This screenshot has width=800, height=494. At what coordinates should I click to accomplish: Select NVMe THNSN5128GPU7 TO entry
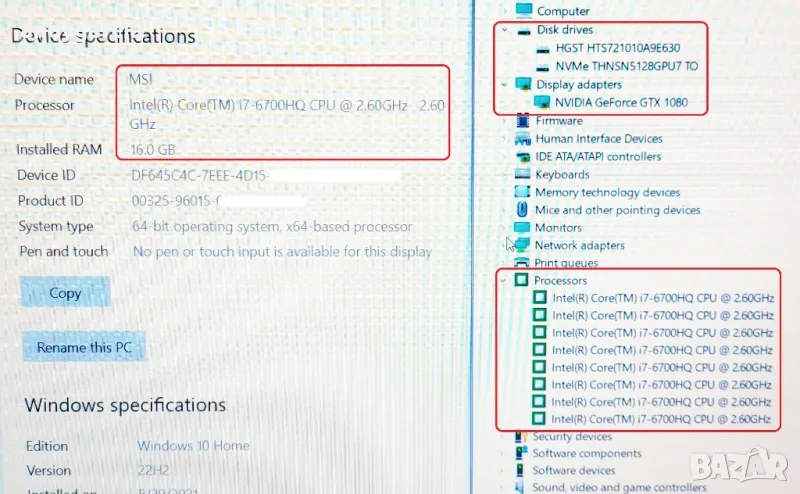point(627,66)
